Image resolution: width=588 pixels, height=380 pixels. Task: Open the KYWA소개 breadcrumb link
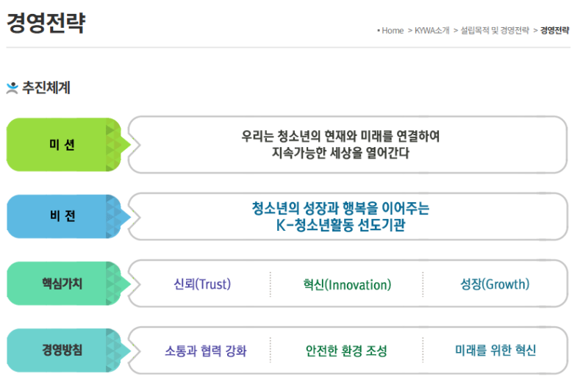[x=432, y=31]
